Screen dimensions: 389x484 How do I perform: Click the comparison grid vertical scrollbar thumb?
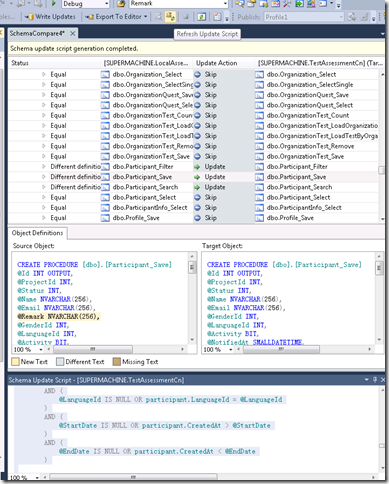tap(382, 170)
